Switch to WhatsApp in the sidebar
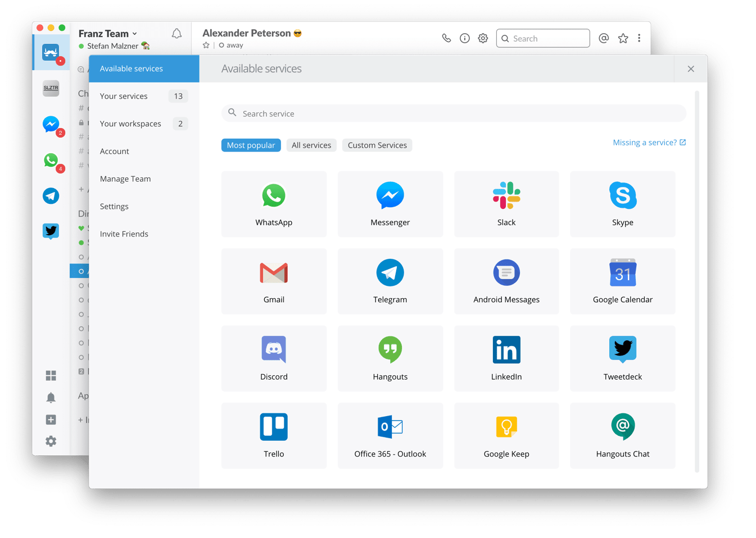 click(51, 161)
